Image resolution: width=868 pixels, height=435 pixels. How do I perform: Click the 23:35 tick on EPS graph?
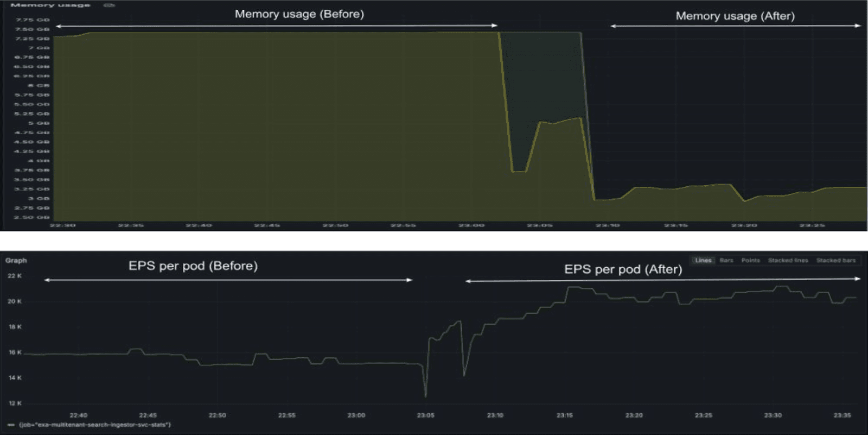point(842,415)
